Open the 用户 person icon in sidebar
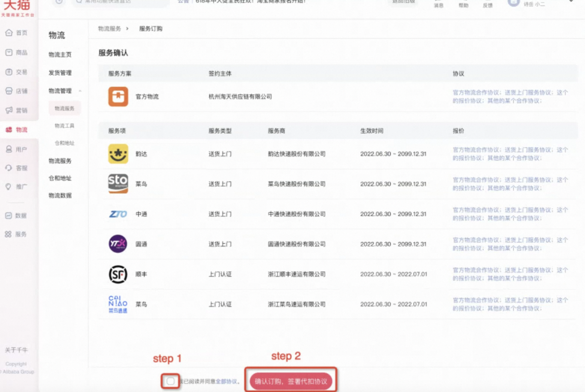 coord(9,149)
